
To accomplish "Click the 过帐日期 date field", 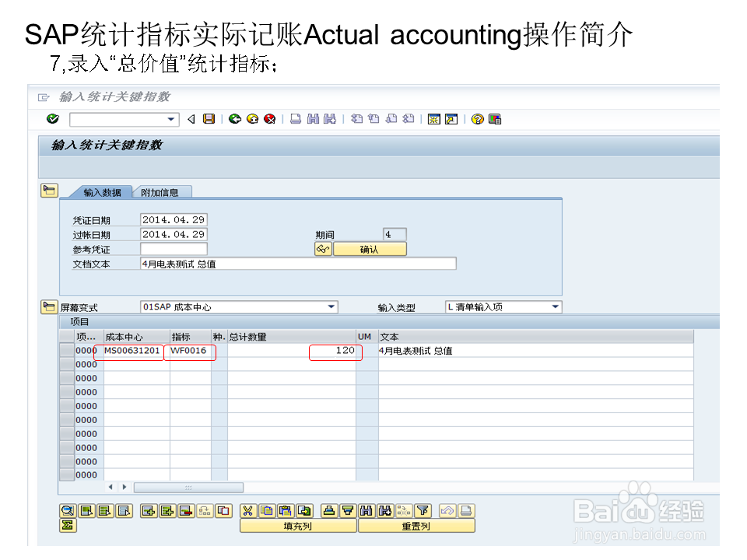I will [x=174, y=234].
